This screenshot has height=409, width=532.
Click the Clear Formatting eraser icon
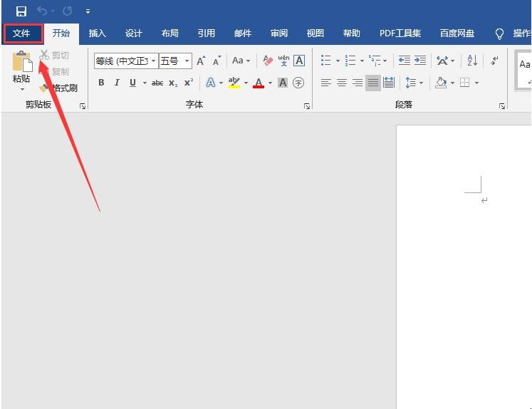268,61
